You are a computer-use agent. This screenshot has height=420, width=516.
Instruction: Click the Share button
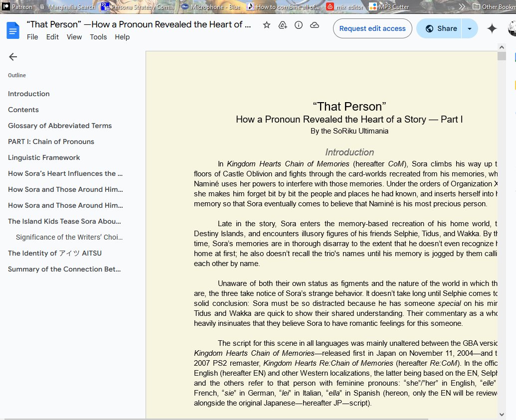coord(440,28)
